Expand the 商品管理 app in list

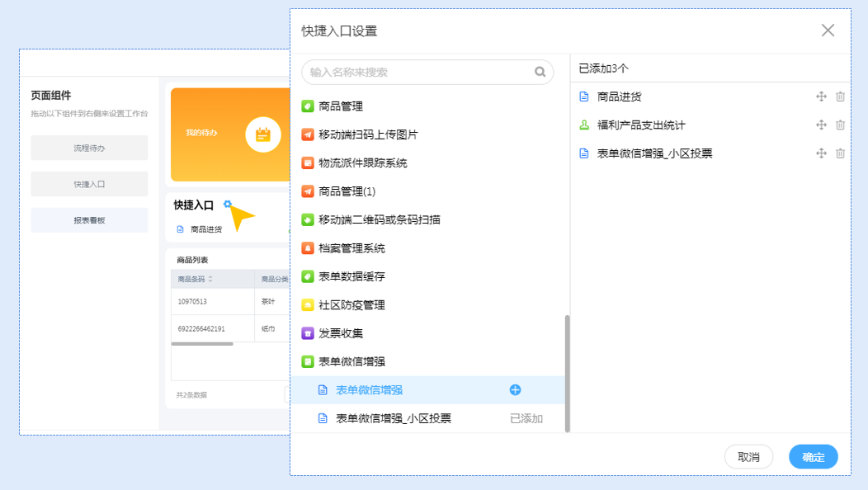340,106
